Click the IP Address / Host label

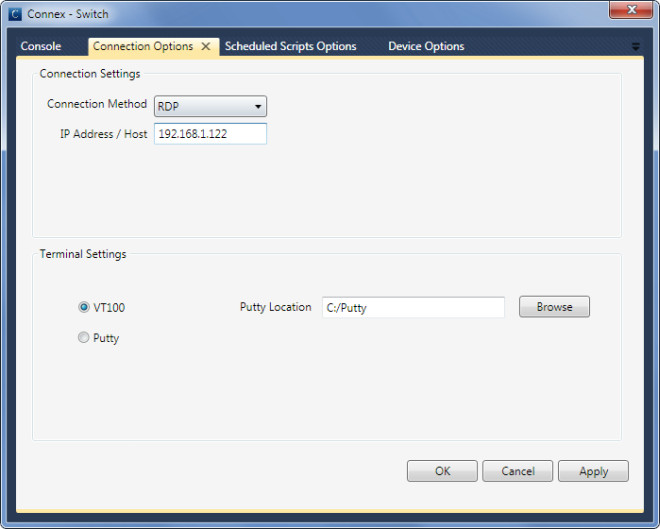click(104, 134)
